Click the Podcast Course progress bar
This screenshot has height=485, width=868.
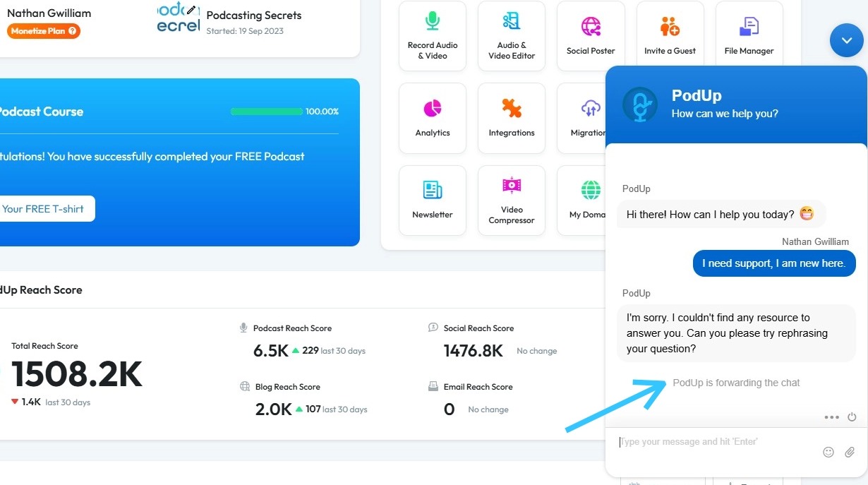[x=267, y=112]
